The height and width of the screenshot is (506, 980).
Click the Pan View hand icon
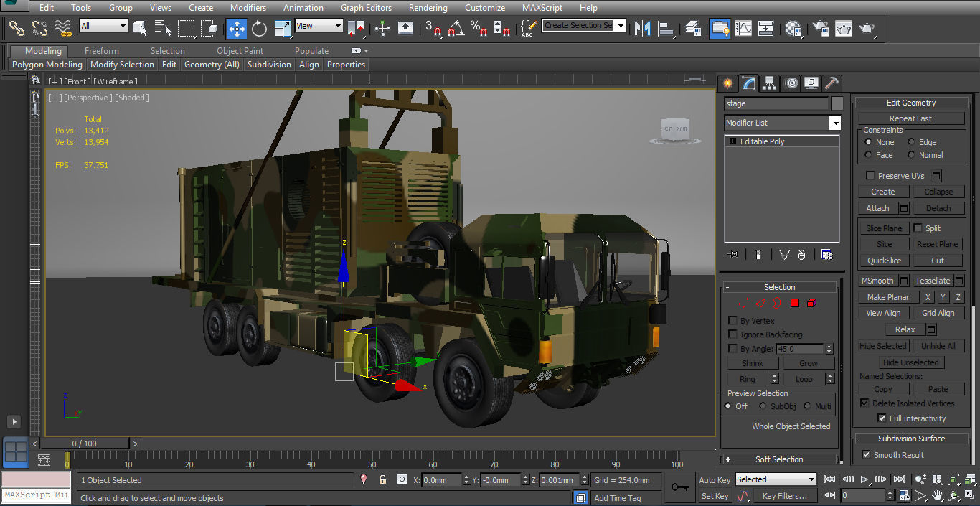point(937,496)
